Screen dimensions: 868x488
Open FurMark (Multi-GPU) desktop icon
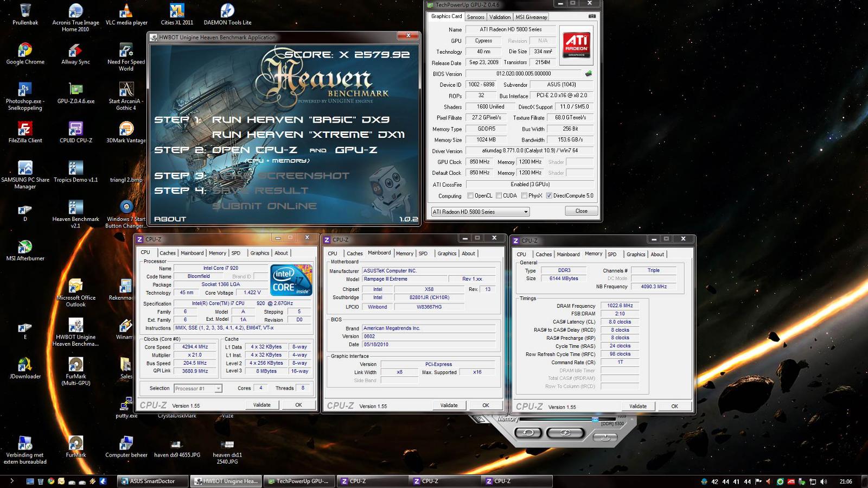[75, 371]
